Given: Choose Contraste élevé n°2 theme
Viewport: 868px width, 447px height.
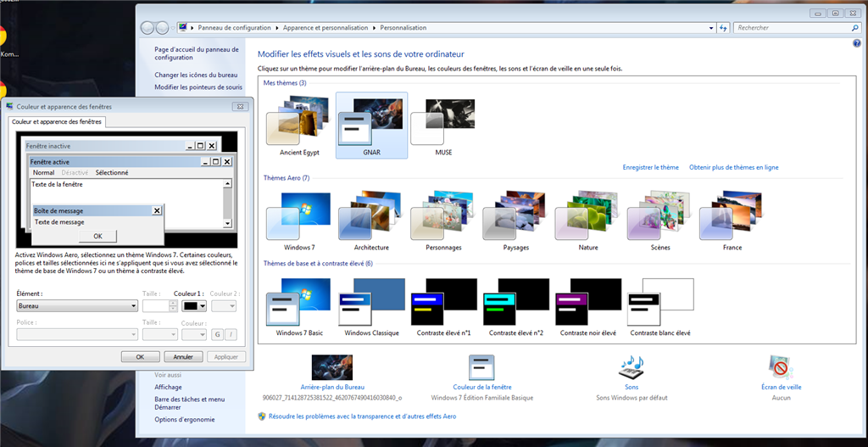Looking at the screenshot, I should pos(516,307).
